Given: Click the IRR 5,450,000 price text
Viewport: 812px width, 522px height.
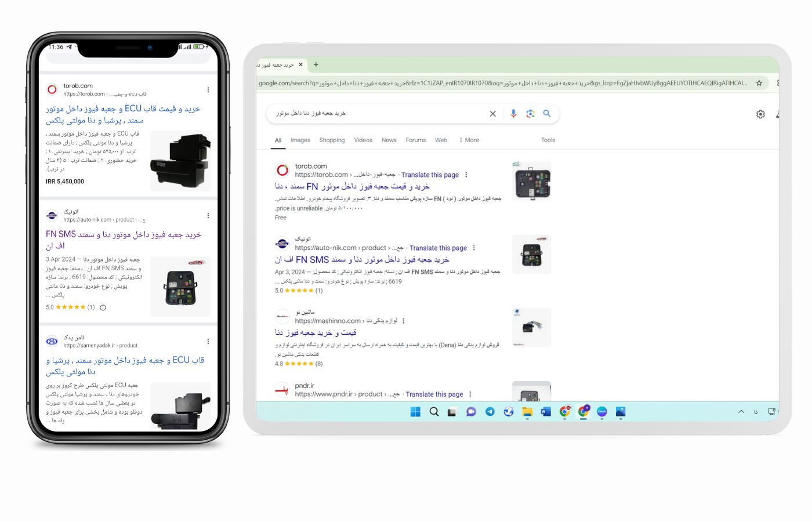Looking at the screenshot, I should pos(65,182).
